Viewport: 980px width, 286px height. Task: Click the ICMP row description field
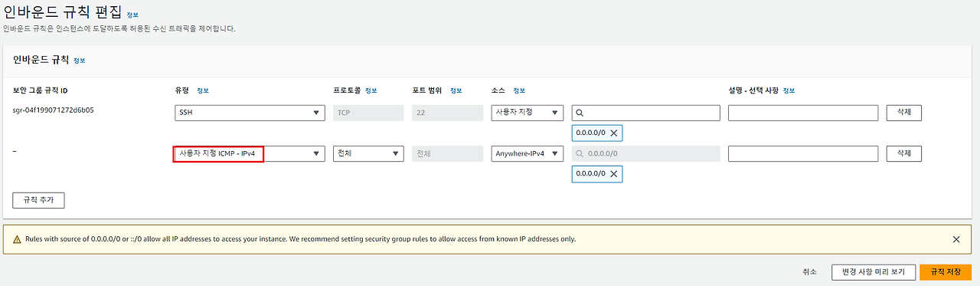[x=803, y=153]
